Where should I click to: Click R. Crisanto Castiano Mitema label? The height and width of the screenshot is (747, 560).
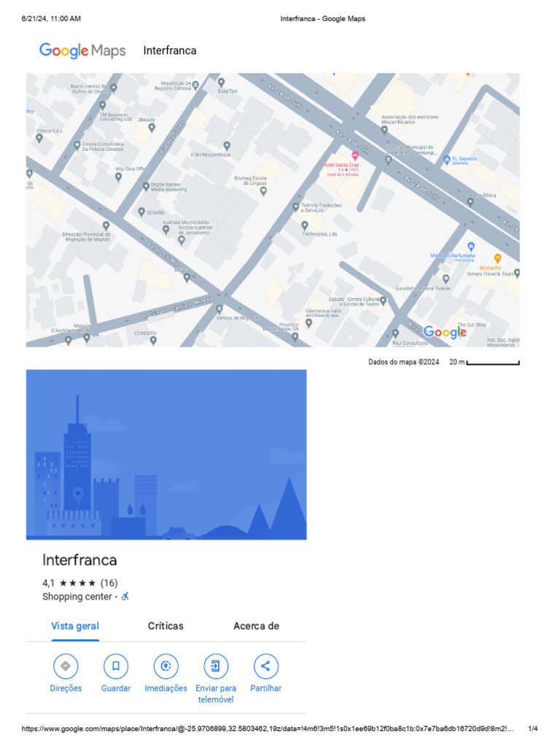177,309
